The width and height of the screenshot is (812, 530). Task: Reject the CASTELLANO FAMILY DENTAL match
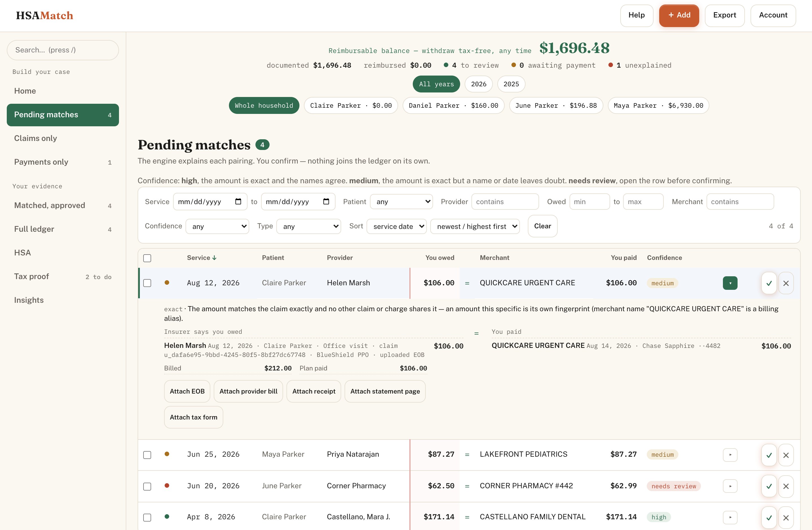[786, 518]
